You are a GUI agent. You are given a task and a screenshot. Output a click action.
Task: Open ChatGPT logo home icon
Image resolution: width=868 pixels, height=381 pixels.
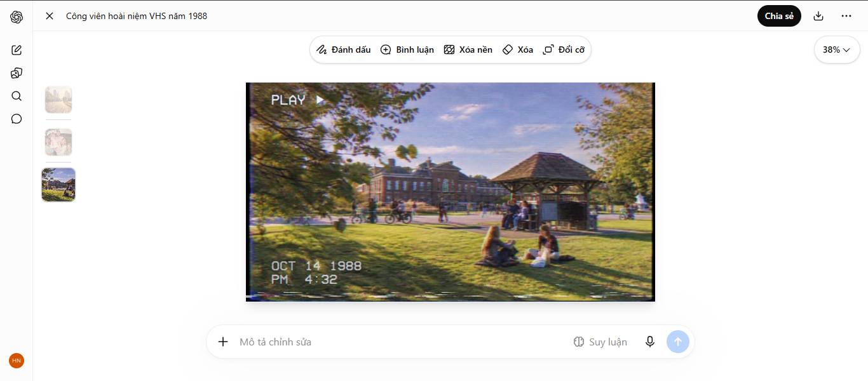[17, 17]
